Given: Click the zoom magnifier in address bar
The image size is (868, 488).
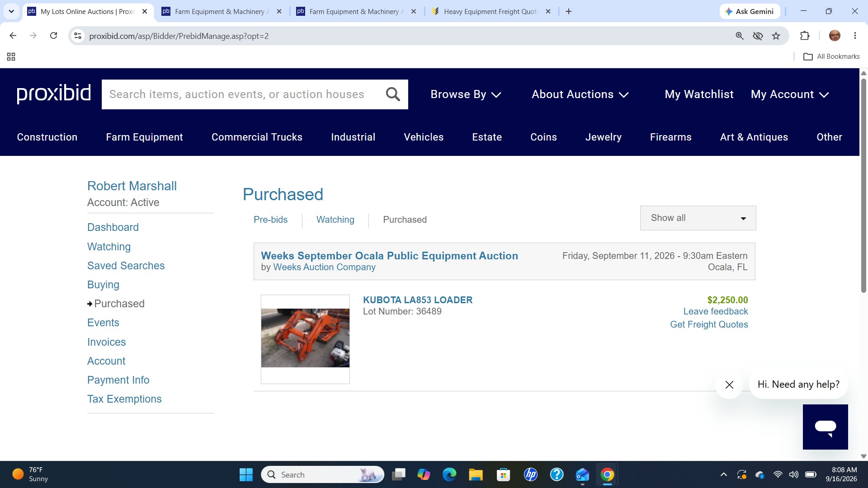Looking at the screenshot, I should pyautogui.click(x=740, y=36).
